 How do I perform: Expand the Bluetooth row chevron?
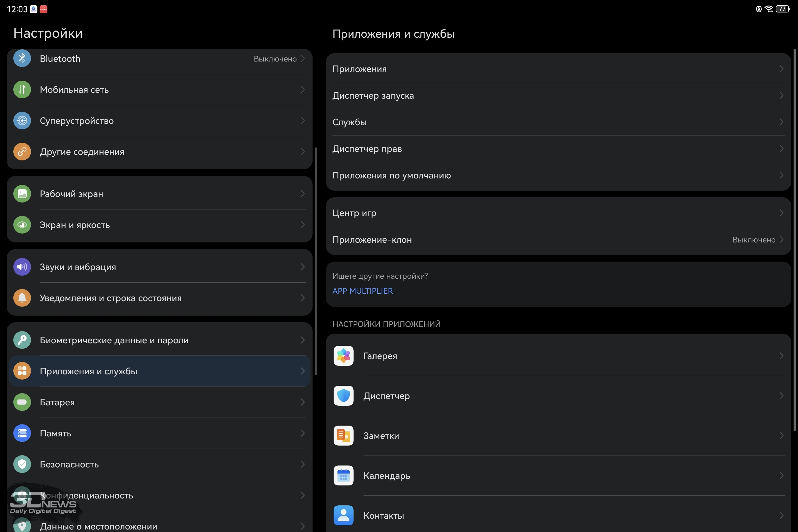pyautogui.click(x=303, y=58)
